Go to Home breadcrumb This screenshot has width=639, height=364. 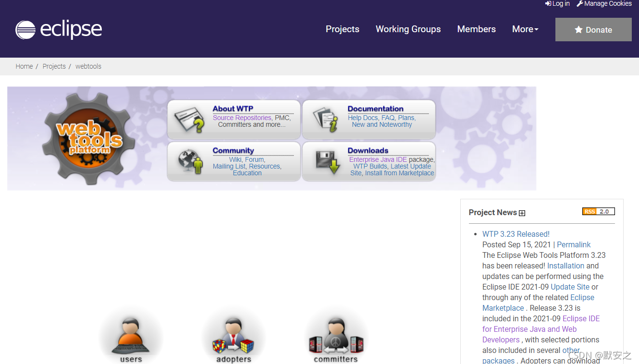[24, 66]
